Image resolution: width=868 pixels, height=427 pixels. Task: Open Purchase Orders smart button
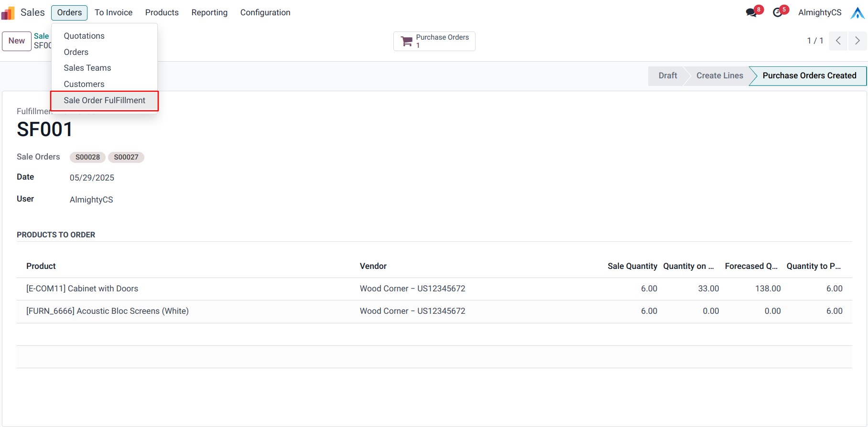click(434, 41)
